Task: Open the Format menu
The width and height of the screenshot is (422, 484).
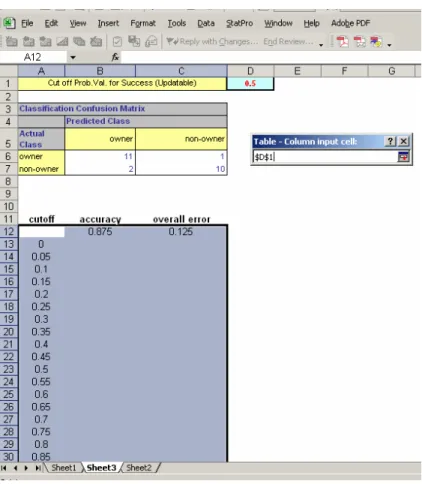Action: tap(143, 23)
